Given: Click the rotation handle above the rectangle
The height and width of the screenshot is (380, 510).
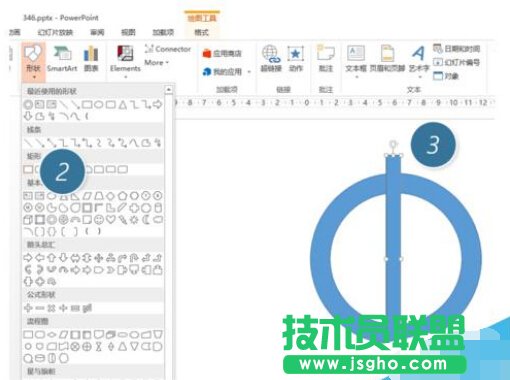Looking at the screenshot, I should (394, 144).
